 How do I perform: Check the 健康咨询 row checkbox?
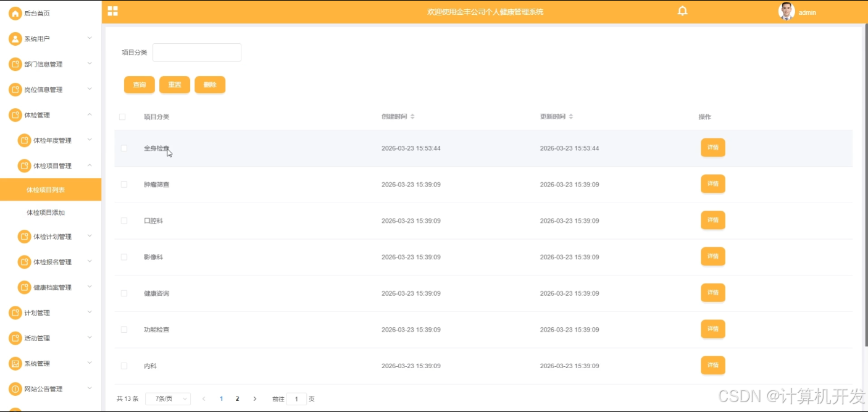point(124,293)
